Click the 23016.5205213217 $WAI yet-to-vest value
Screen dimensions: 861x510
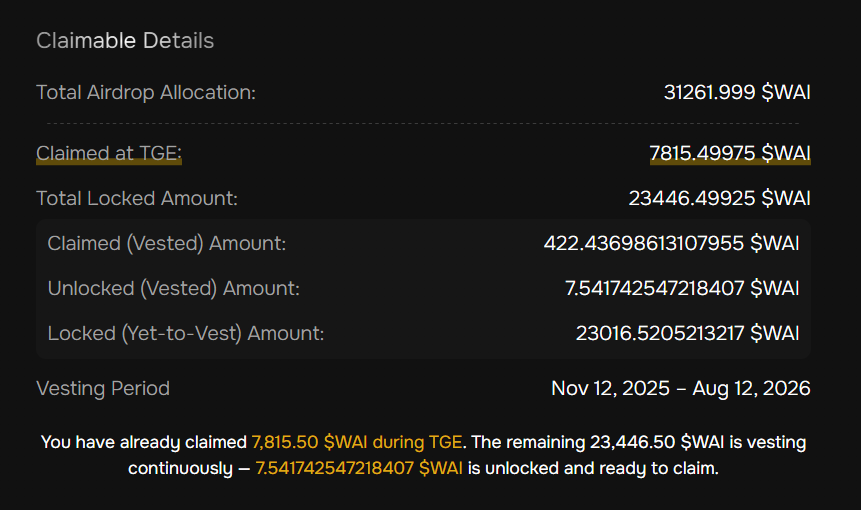tap(687, 333)
